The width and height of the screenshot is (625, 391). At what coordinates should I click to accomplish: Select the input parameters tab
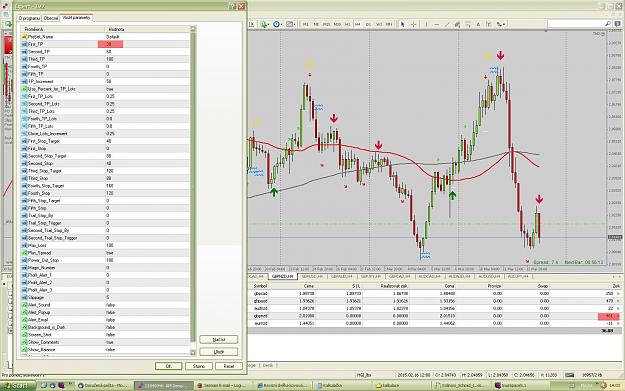pos(76,18)
